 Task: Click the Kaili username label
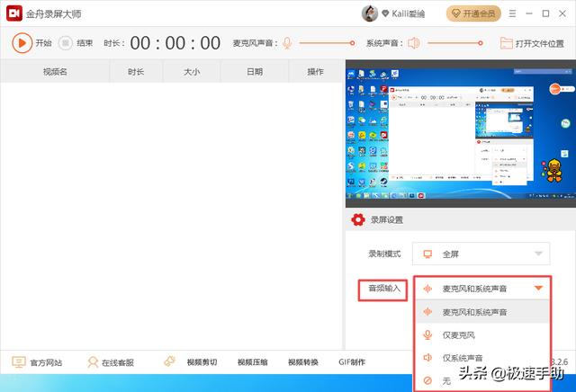[x=408, y=14]
